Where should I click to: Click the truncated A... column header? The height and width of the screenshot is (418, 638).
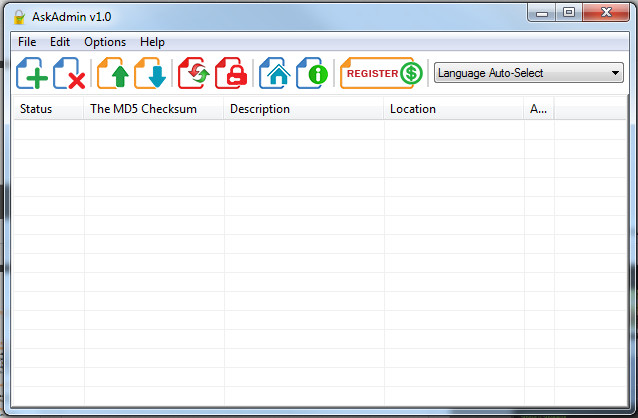click(x=539, y=109)
